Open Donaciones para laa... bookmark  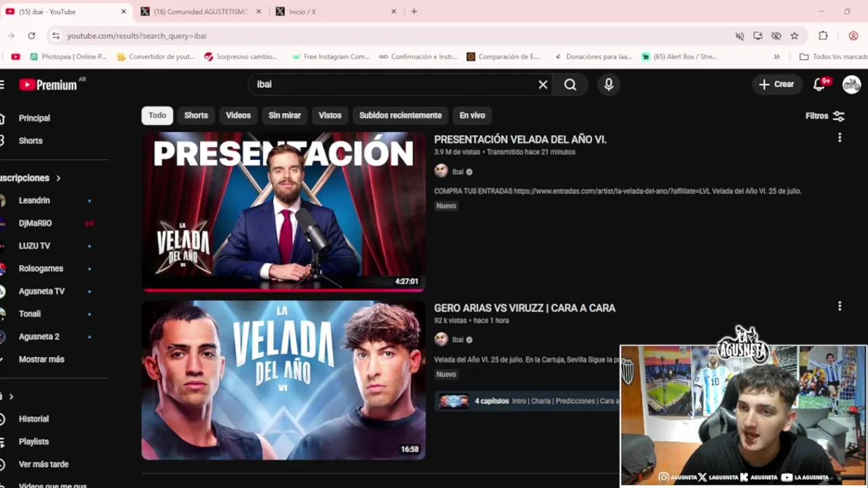(593, 57)
